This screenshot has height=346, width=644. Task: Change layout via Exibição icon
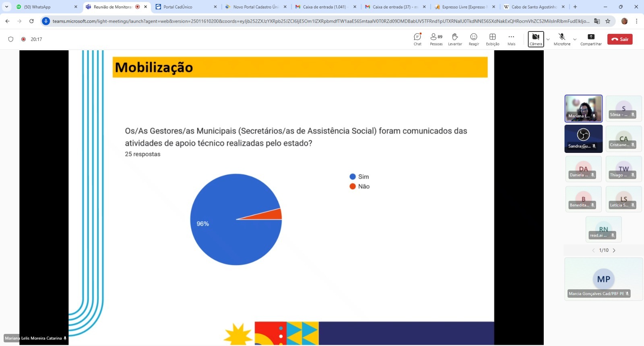point(492,39)
